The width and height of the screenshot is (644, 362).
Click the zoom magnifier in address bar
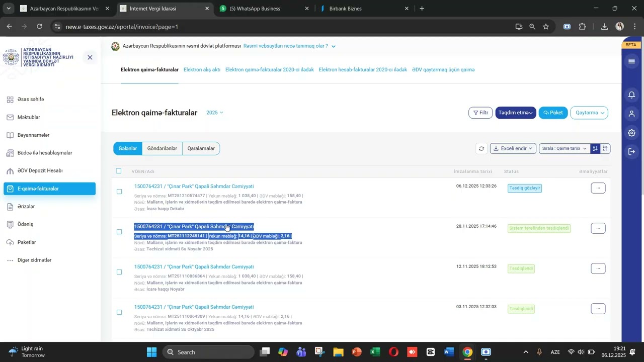point(532,27)
